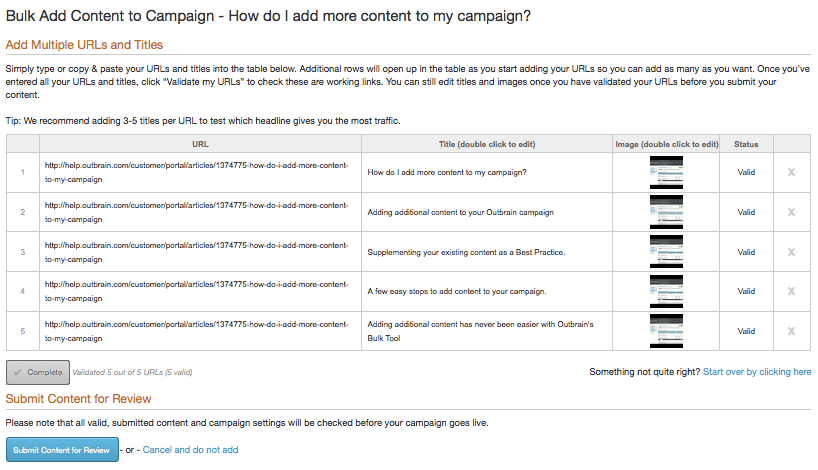Delete row 2 using its X icon
The height and width of the screenshot is (470, 818).
pos(792,212)
